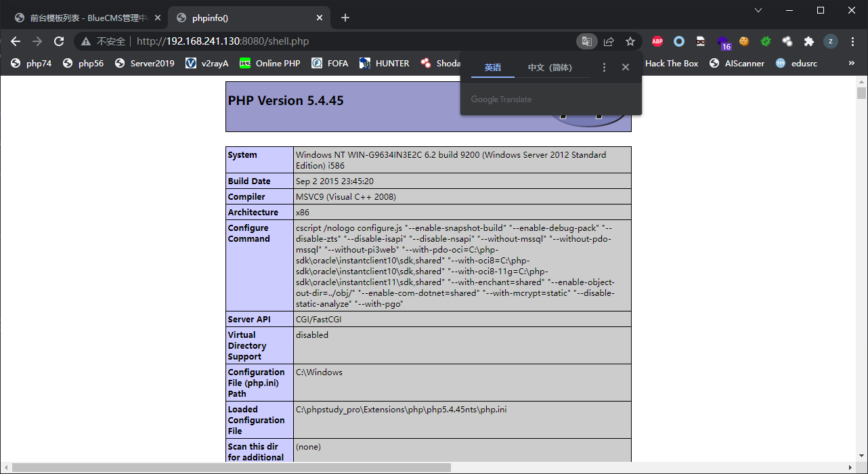Open the cookie editor extension
The image size is (868, 474).
pyautogui.click(x=744, y=41)
